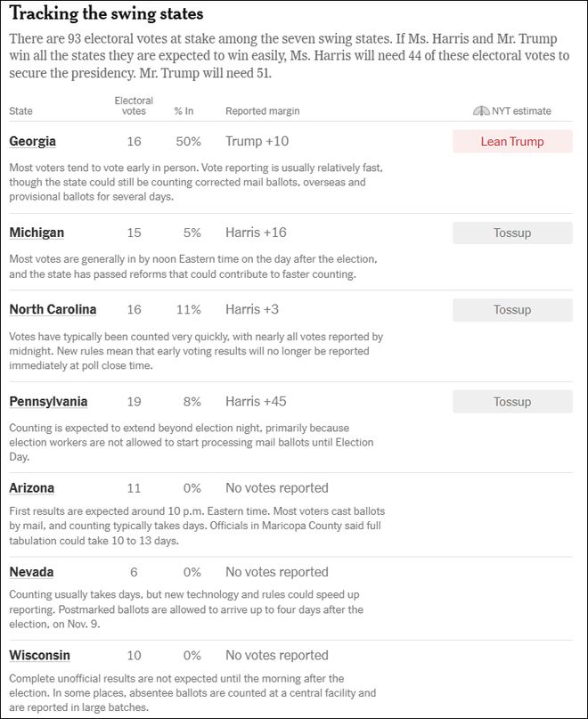Click the Lean Trump estimate badge
588x719 pixels.
512,142
